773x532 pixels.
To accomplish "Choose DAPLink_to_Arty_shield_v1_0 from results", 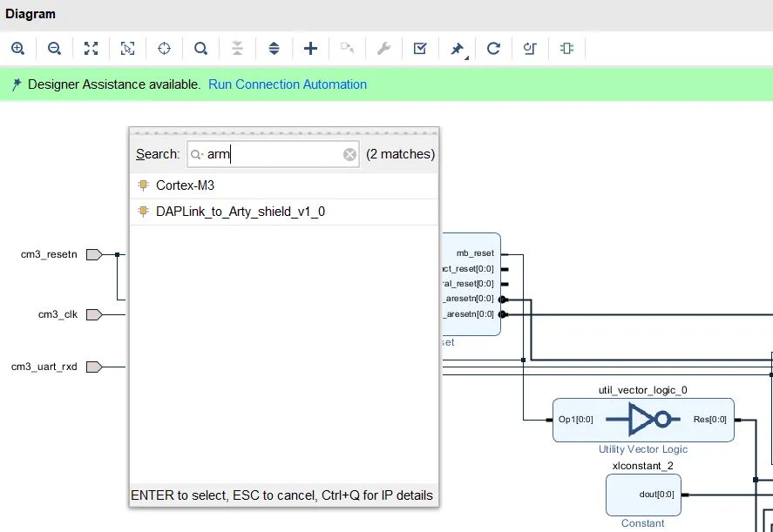I will 284,212.
